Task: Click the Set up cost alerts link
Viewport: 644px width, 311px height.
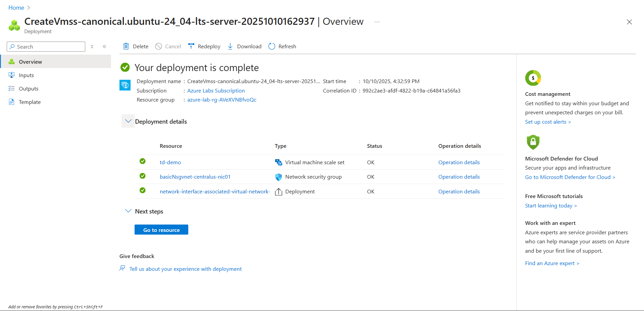Action: (x=548, y=122)
